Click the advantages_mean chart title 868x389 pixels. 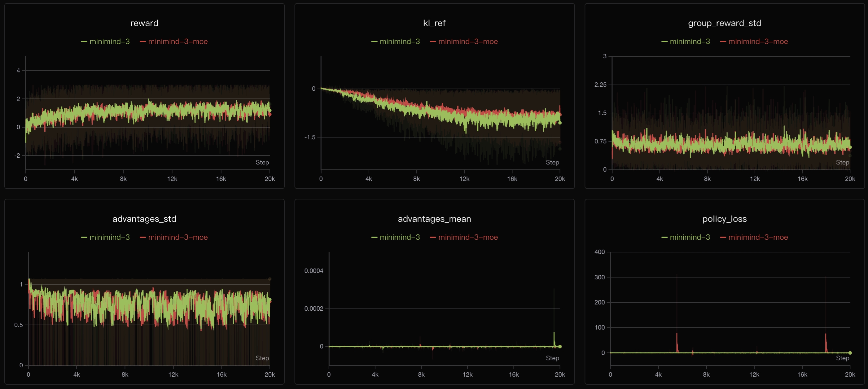[434, 219]
